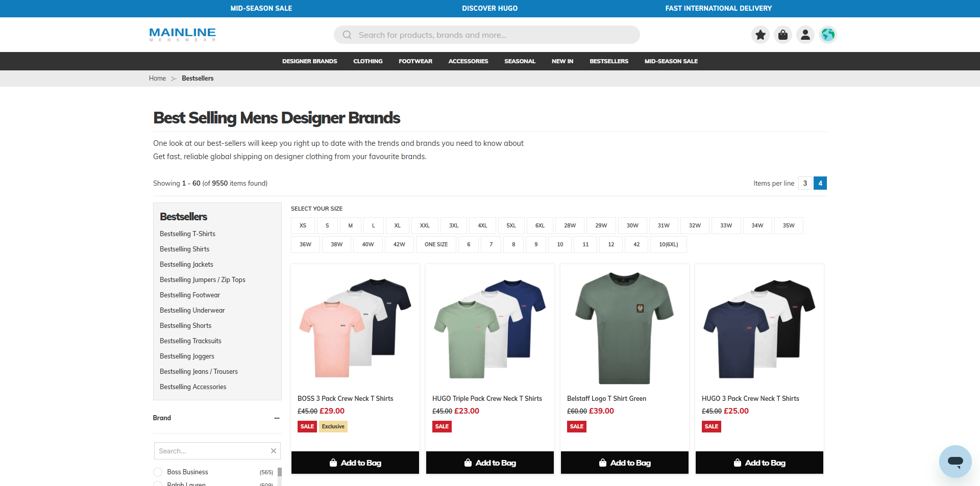Screen dimensions: 980x486
Task: Focus the product search field
Action: [487, 35]
